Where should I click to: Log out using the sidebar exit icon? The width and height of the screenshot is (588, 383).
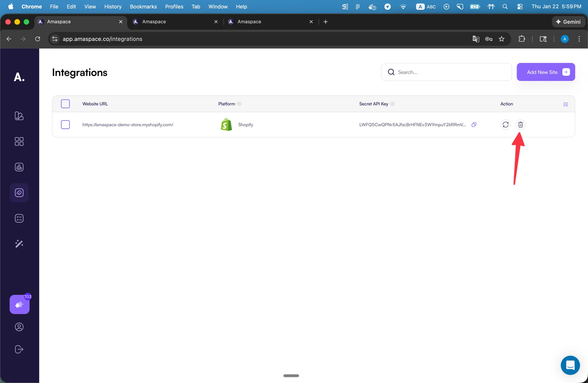[x=19, y=349]
